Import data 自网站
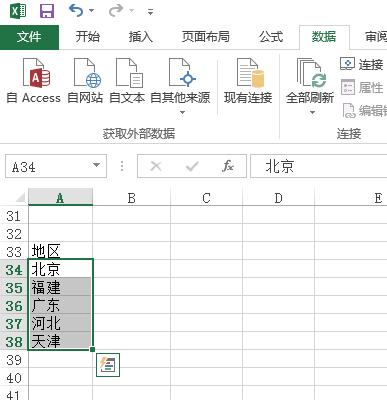Image resolution: width=387 pixels, height=400 pixels. point(85,81)
